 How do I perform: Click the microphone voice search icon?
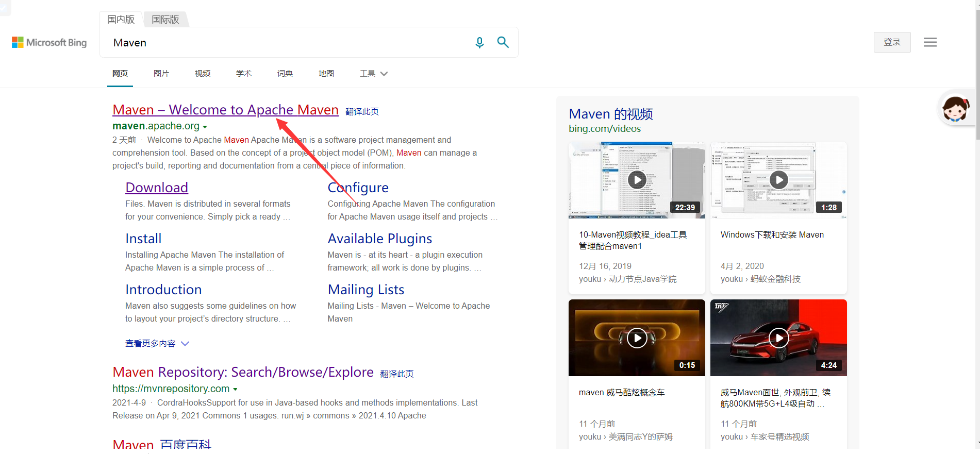point(479,42)
